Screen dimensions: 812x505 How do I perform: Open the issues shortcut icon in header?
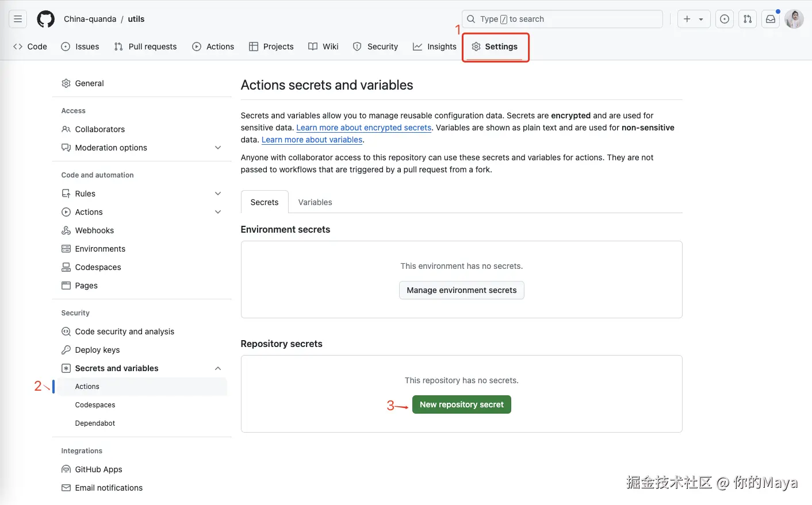(725, 19)
